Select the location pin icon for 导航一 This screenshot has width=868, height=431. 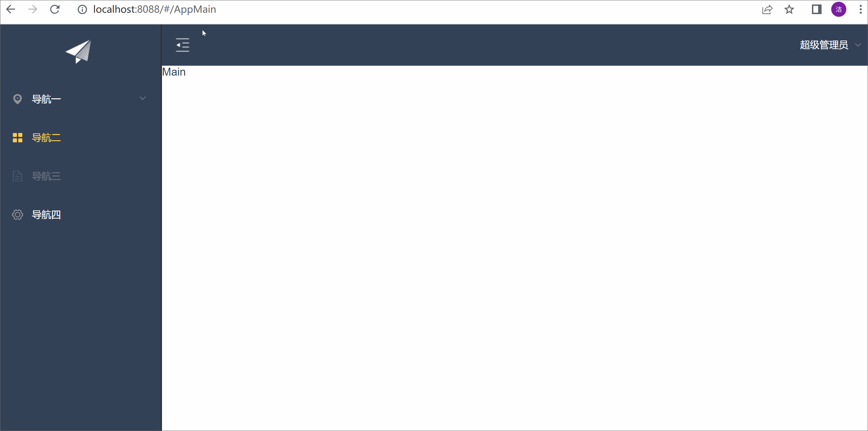(18, 99)
